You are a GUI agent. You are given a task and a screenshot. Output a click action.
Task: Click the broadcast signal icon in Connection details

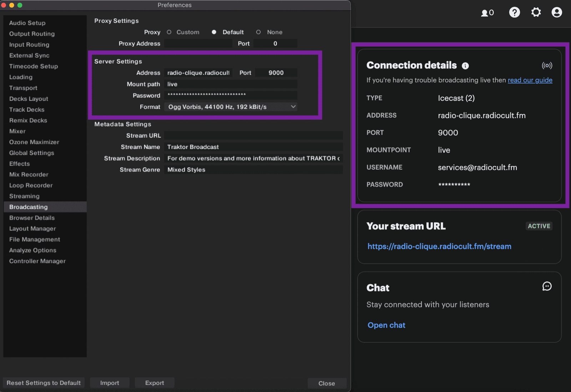click(x=547, y=65)
